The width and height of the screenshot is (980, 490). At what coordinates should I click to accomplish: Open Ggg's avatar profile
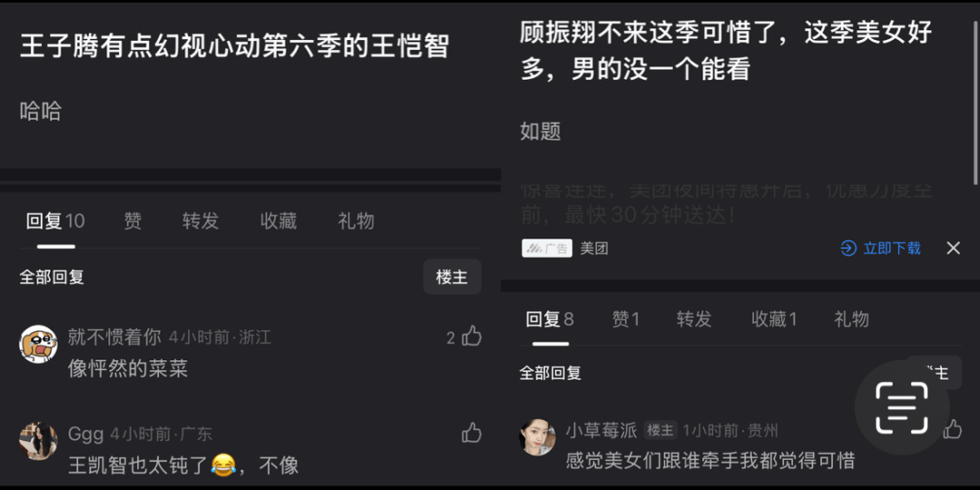pos(39,441)
